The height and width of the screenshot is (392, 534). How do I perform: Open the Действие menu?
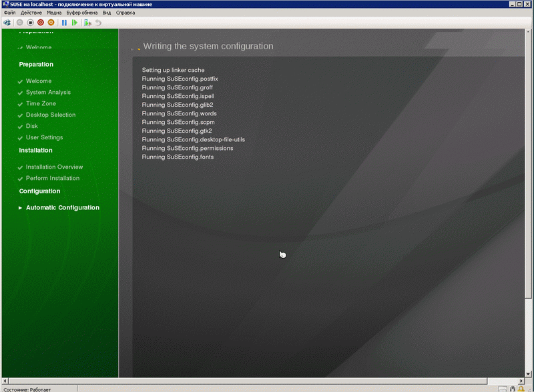[x=31, y=13]
